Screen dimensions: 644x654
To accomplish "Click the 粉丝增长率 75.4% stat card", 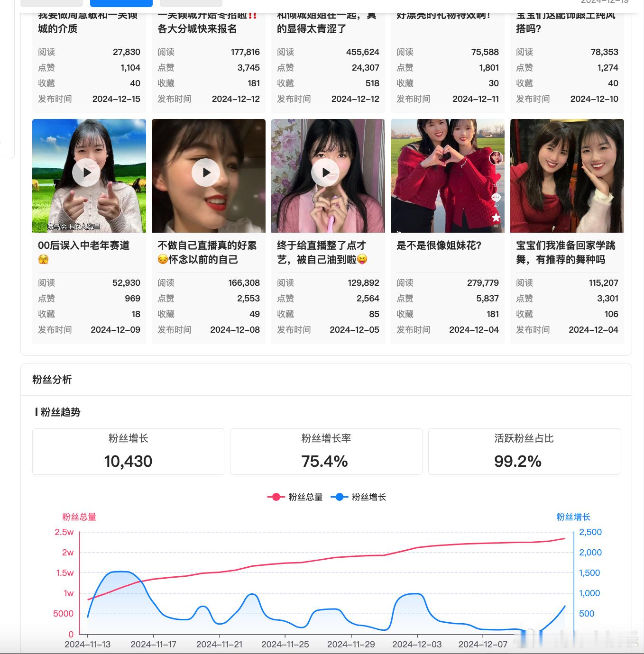I will pyautogui.click(x=326, y=452).
